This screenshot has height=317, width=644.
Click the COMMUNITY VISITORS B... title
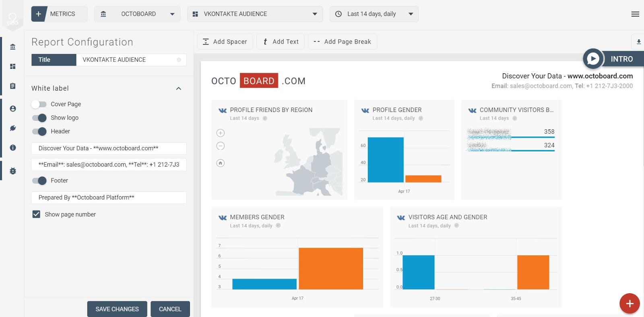pyautogui.click(x=516, y=110)
